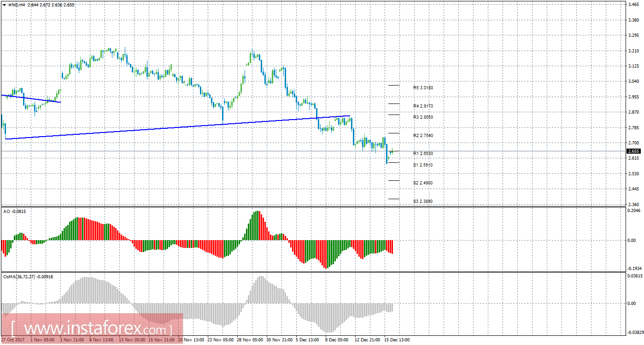644x345 pixels.
Task: Click the 20 Nov 13:00 time label
Action: (x=191, y=340)
